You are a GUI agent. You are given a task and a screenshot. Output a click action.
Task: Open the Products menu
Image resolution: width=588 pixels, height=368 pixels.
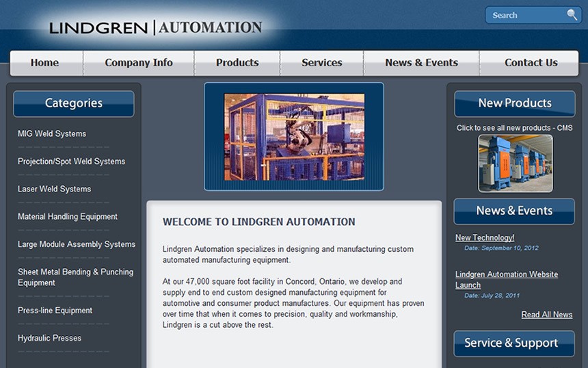tap(237, 63)
